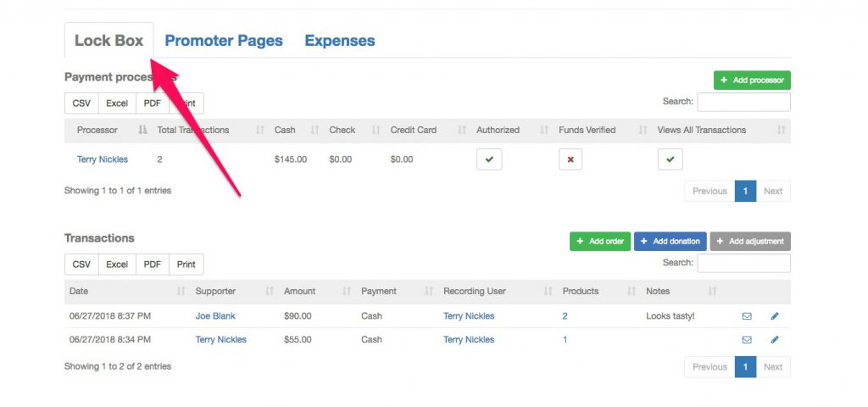
Task: Toggle Views All Transactions checkmark
Action: click(670, 159)
